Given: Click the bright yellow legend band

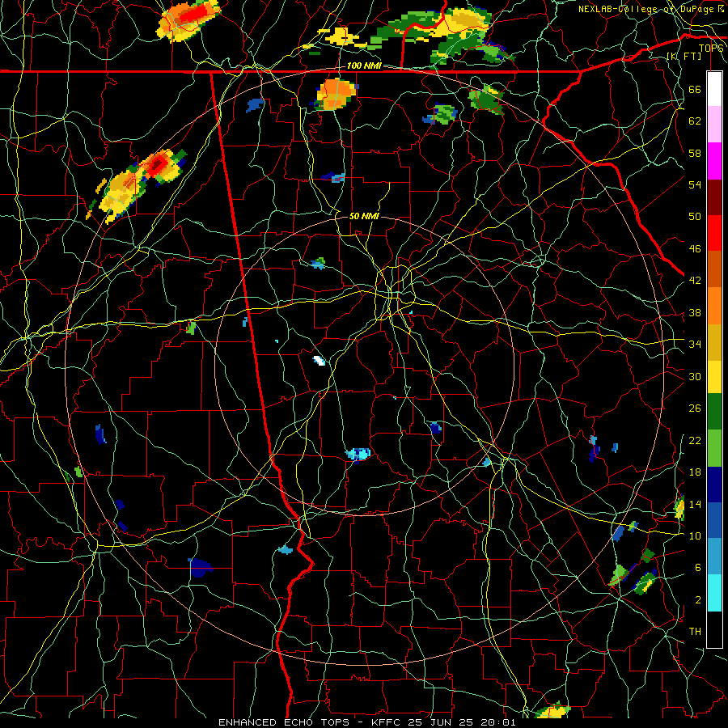Looking at the screenshot, I should click(x=714, y=377).
